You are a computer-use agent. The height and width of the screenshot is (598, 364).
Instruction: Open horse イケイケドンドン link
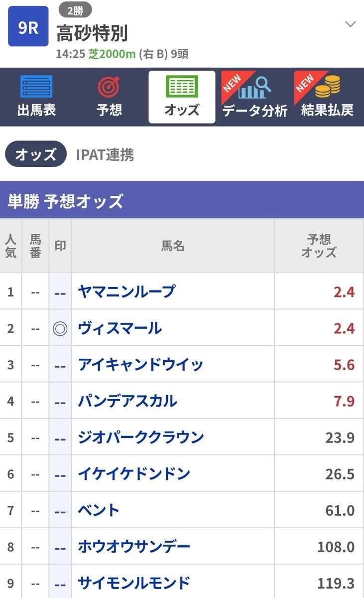[x=134, y=473]
